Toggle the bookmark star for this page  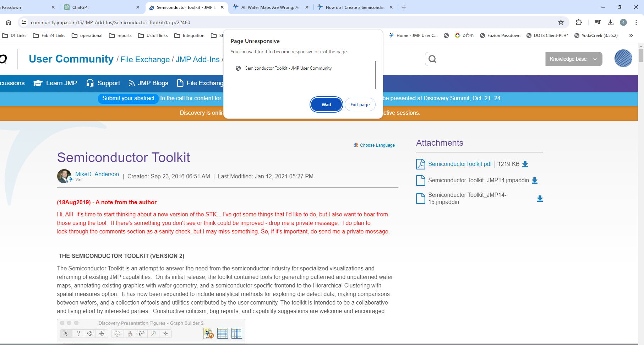pos(561,22)
